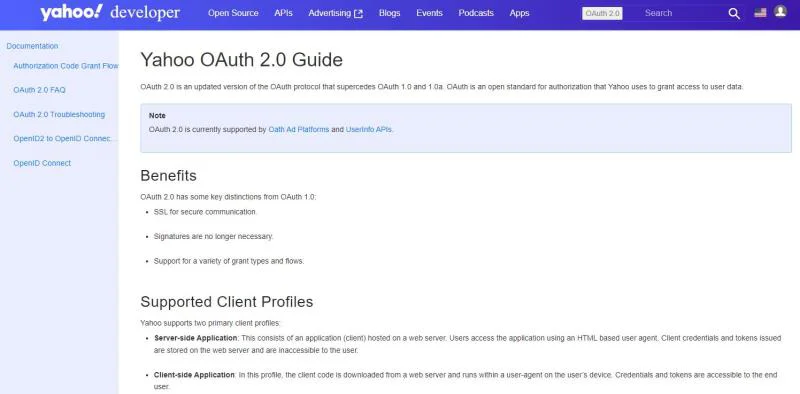The width and height of the screenshot is (800, 394).
Task: Open the Open Source menu
Action: [233, 13]
